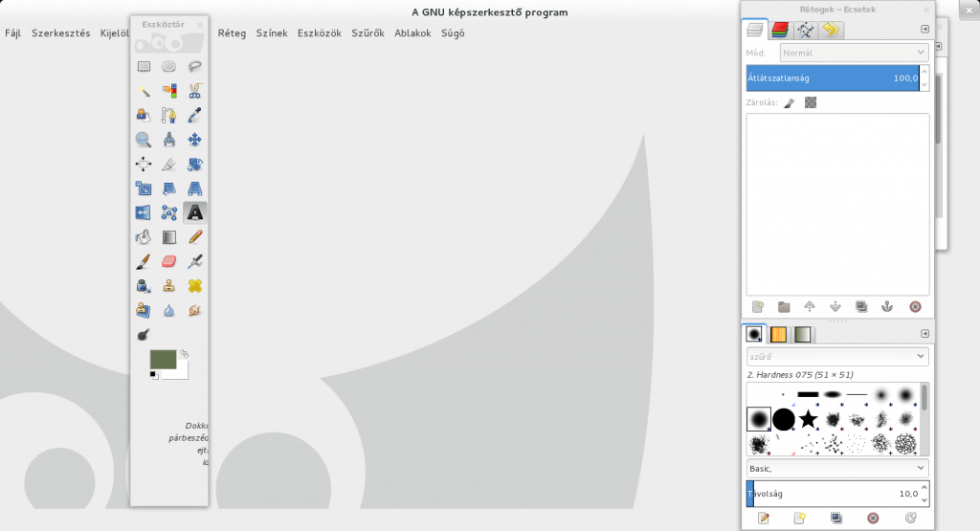Select the Fuzzy Select magic wand tool
The height and width of the screenshot is (531, 980).
click(144, 91)
